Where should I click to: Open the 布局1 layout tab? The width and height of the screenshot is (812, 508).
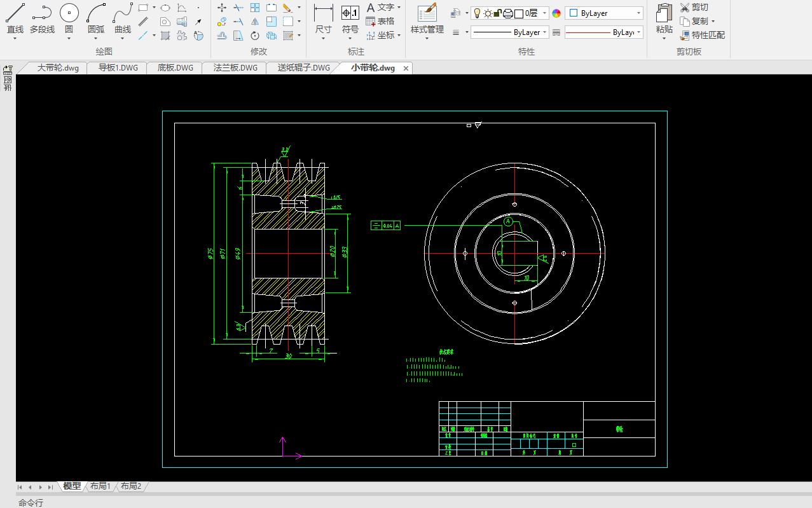pos(100,486)
